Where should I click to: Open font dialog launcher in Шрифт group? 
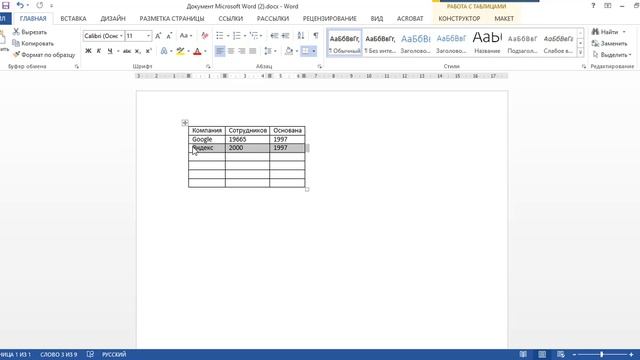pyautogui.click(x=208, y=67)
